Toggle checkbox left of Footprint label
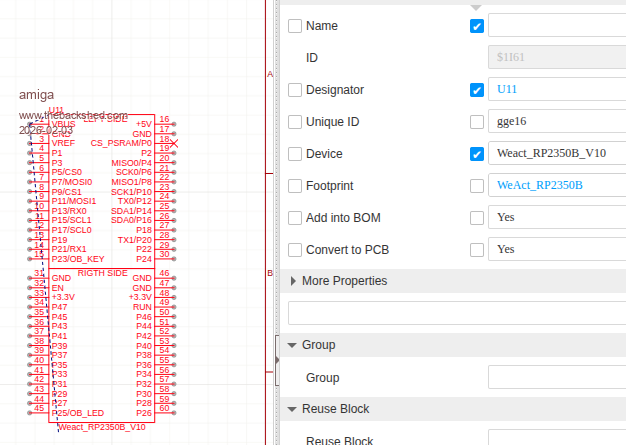626x445 pixels. pyautogui.click(x=295, y=186)
